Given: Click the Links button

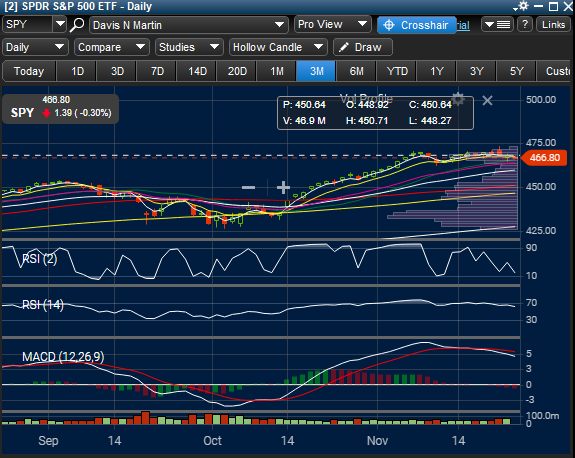Looking at the screenshot, I should (553, 25).
